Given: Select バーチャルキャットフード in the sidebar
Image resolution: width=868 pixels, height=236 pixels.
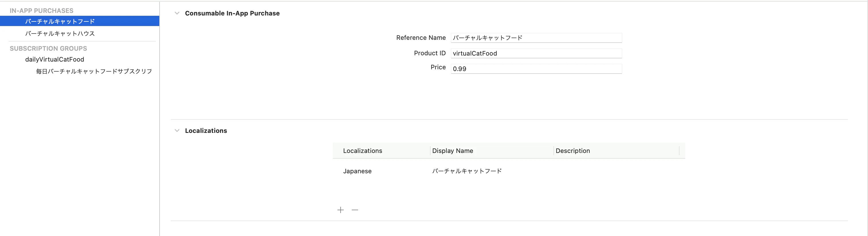Looking at the screenshot, I should [80, 21].
